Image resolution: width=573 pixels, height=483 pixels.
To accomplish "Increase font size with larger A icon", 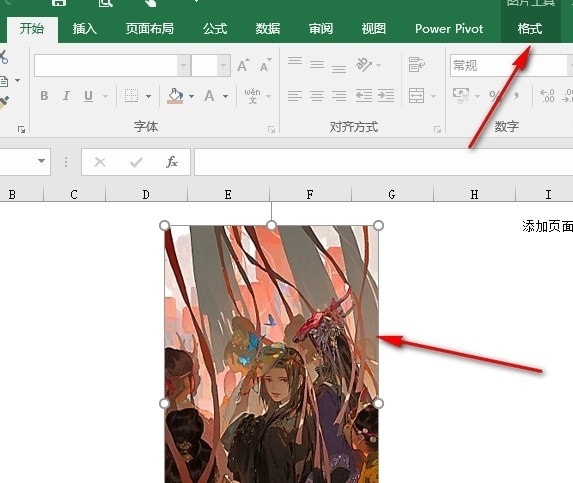I will (x=243, y=65).
